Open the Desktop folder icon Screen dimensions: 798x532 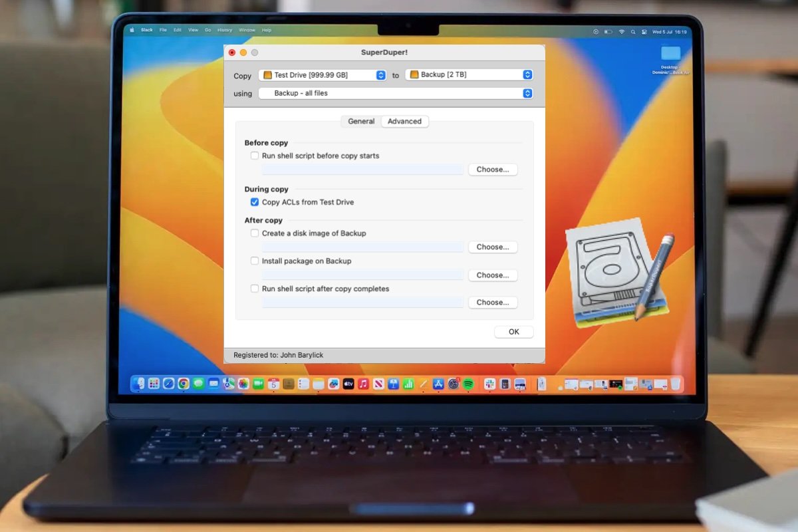tap(670, 53)
